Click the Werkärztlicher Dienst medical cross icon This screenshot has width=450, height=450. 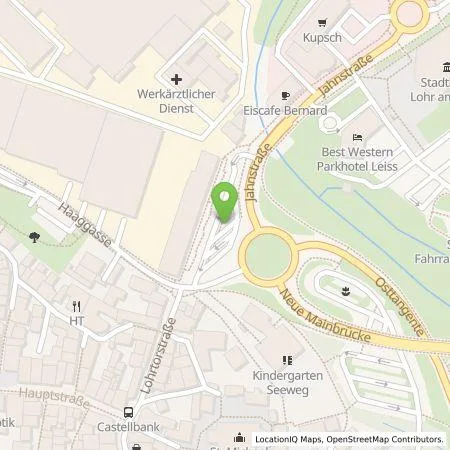click(176, 80)
